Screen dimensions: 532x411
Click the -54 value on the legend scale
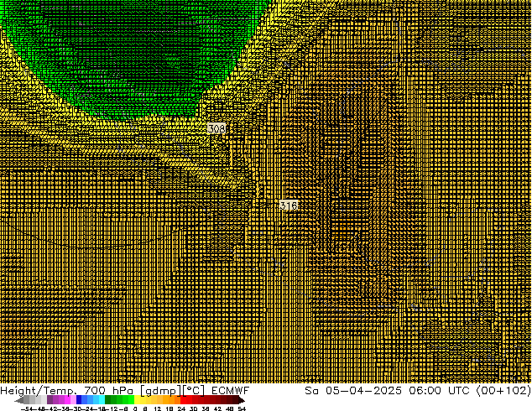coord(27,409)
